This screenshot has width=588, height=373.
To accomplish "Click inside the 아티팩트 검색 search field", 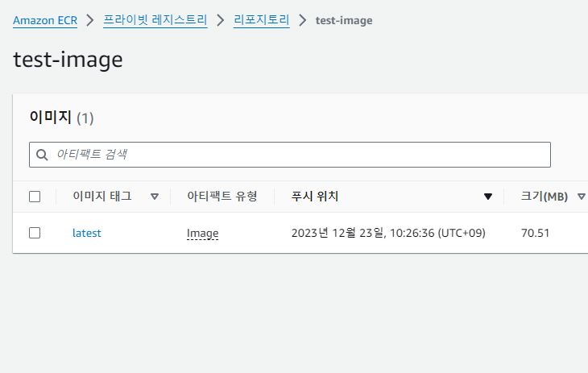I will pyautogui.click(x=290, y=155).
